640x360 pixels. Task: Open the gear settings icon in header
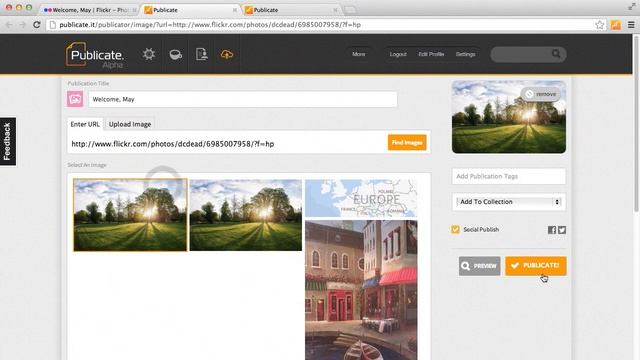tap(149, 54)
